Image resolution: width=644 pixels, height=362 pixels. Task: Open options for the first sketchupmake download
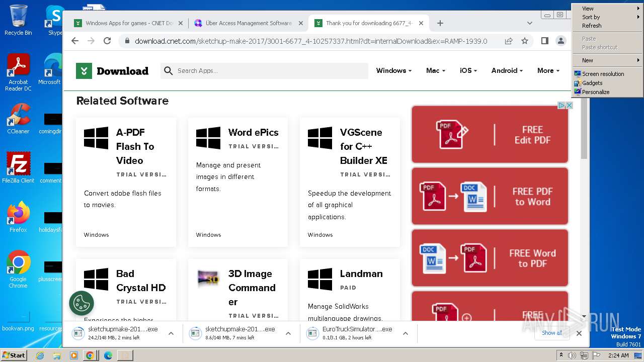click(171, 333)
